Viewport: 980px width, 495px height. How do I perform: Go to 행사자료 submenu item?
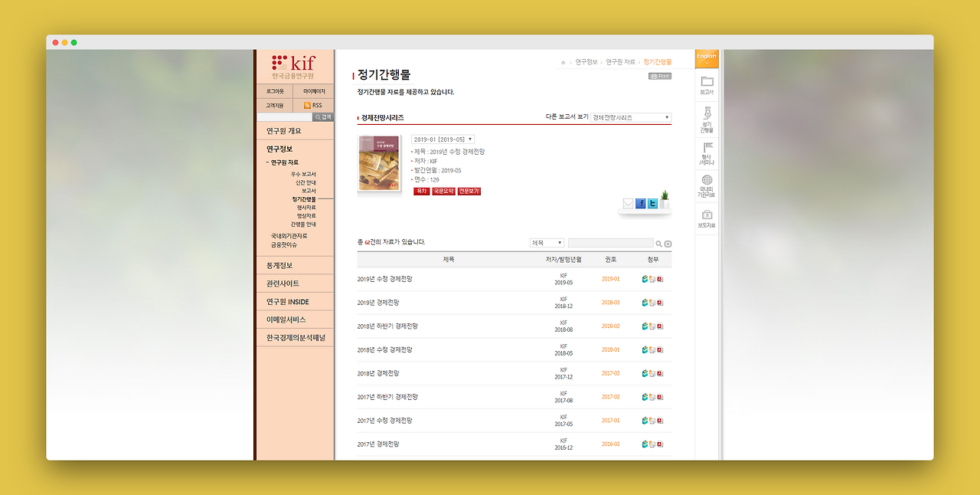pyautogui.click(x=306, y=208)
